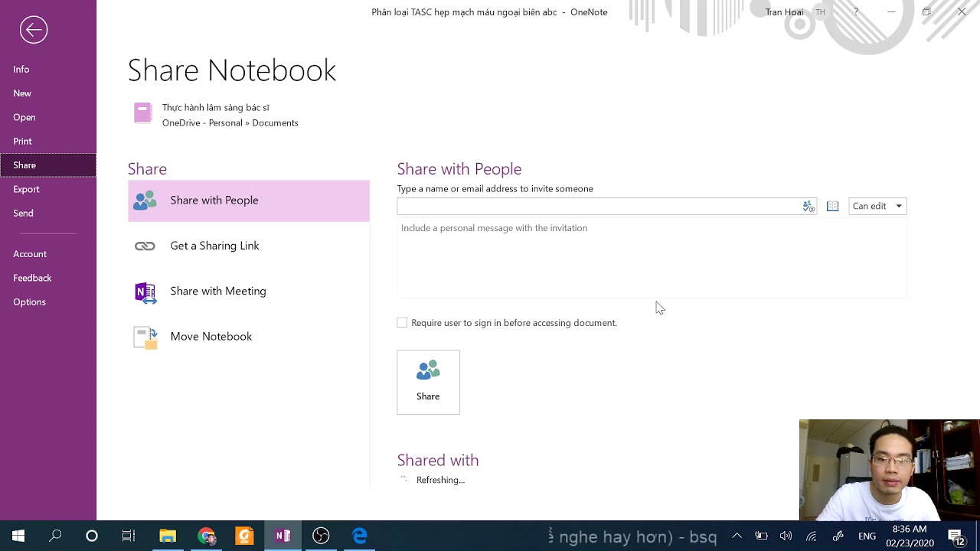The height and width of the screenshot is (551, 980).
Task: Open Wi-Fi network settings
Action: tap(812, 536)
